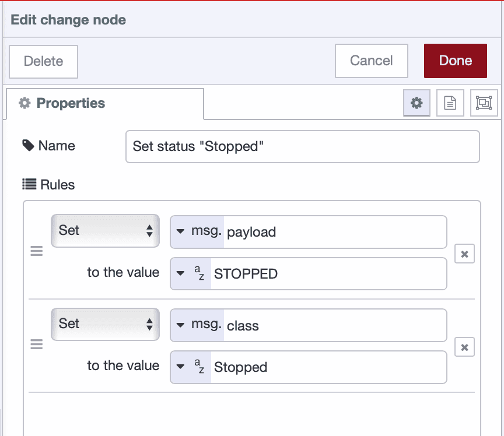Screen dimensions: 504x436
Task: Cancel editing the change node
Action: click(371, 61)
